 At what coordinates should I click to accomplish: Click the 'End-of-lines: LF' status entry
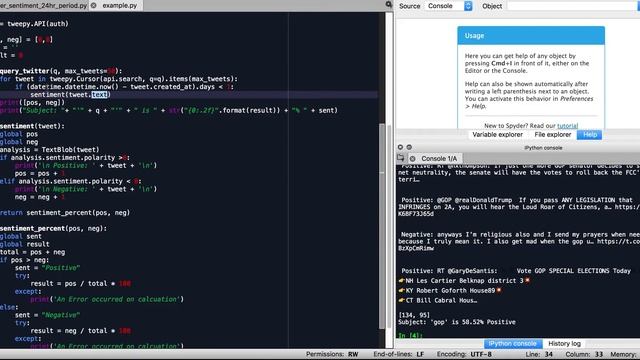[398, 354]
